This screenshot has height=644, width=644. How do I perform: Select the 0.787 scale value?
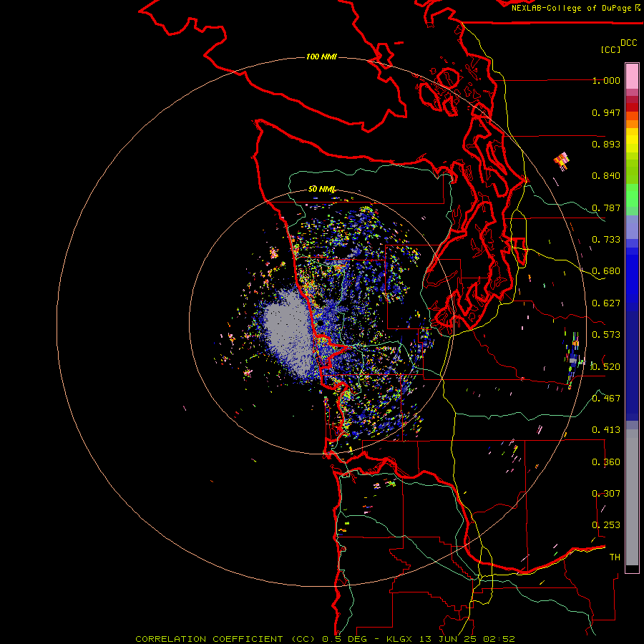[x=606, y=208]
